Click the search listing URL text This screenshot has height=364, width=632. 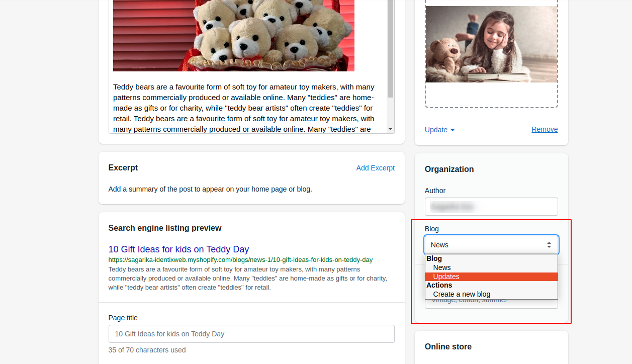click(240, 260)
